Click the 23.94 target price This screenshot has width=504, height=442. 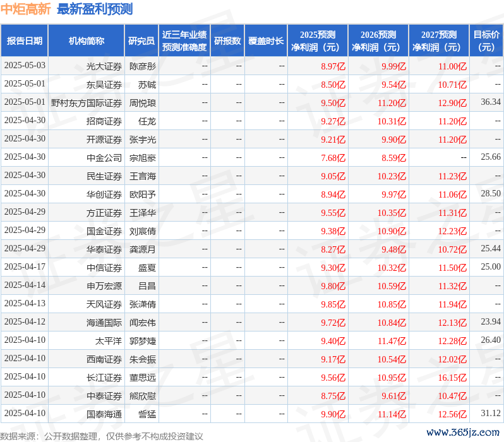(491, 321)
